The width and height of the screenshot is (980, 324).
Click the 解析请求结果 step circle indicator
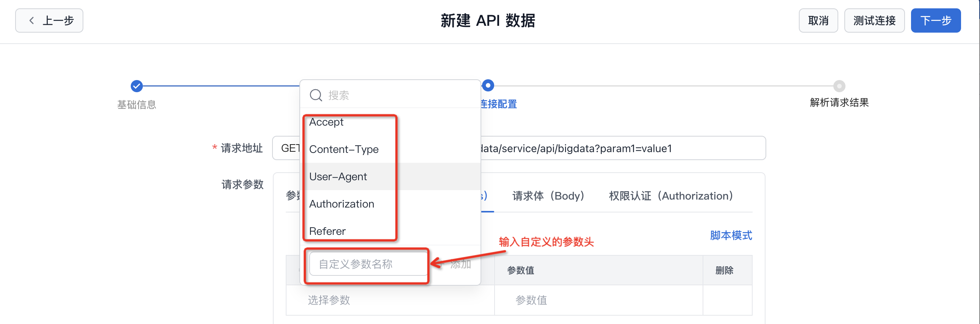coord(839,86)
